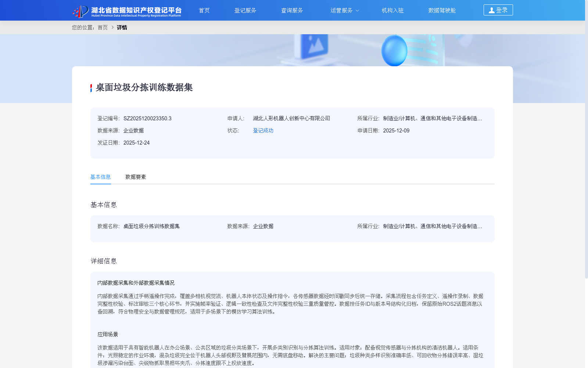Viewport: 588px width, 368px height.
Task: Click issue date 2025-12-24
Action: (136, 143)
